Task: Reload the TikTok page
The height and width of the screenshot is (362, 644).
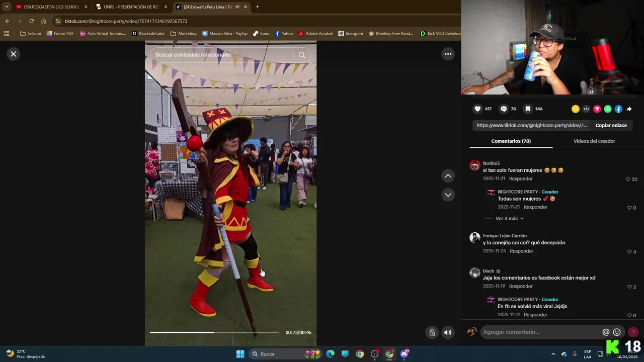Action: [31, 21]
